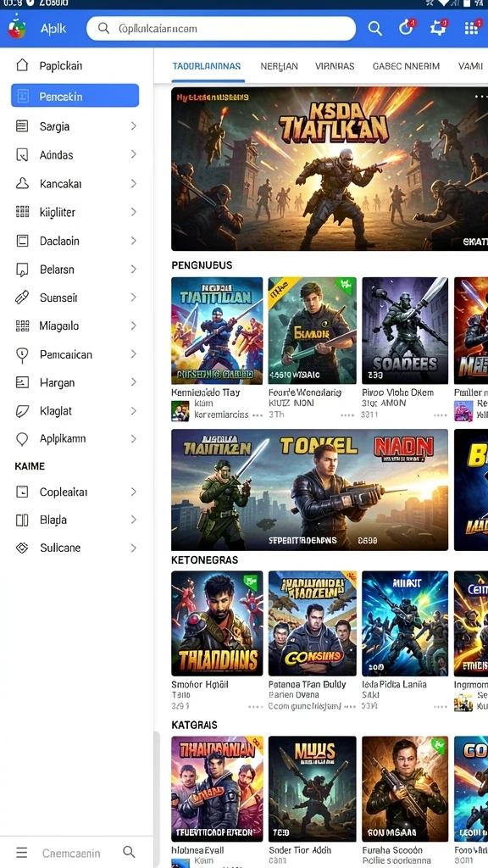Expand the Belarsn row chevron
The width and height of the screenshot is (488, 868).
[x=133, y=269]
